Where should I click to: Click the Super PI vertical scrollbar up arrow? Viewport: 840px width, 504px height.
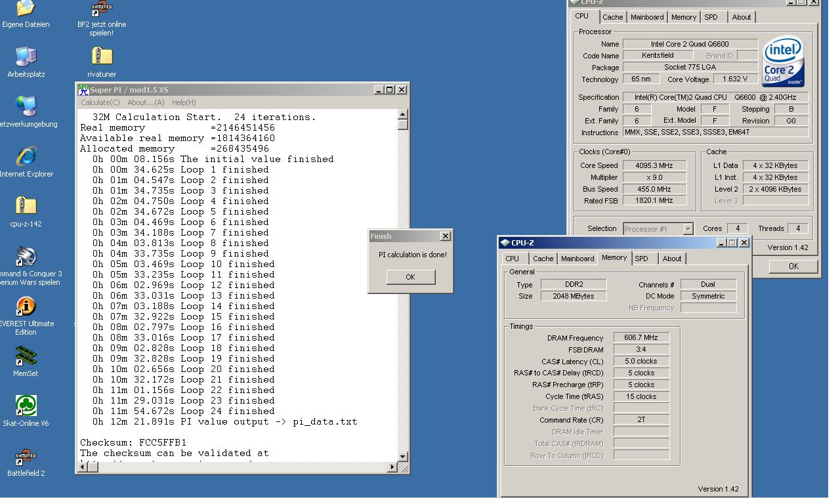tap(402, 115)
